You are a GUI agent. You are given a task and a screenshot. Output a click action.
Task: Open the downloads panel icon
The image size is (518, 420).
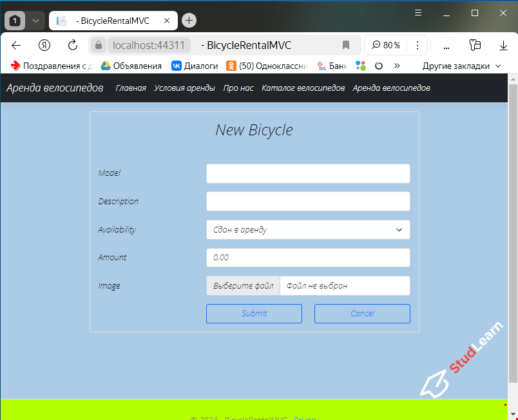503,46
